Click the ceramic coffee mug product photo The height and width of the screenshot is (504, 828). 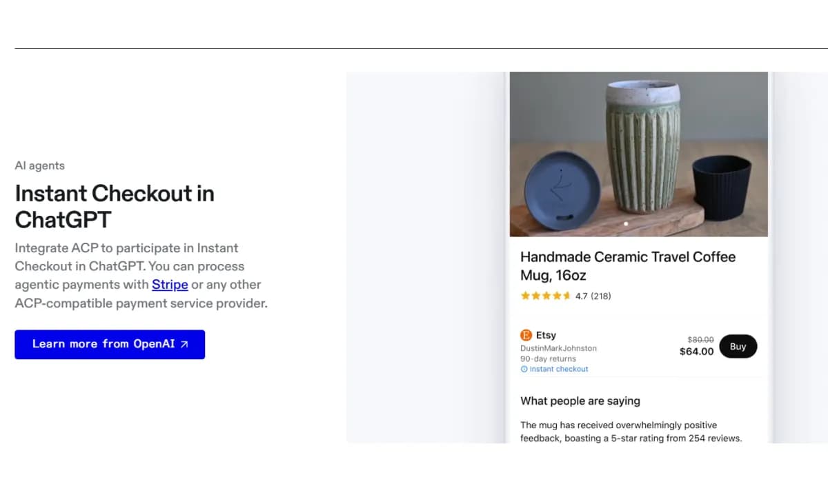tap(638, 153)
